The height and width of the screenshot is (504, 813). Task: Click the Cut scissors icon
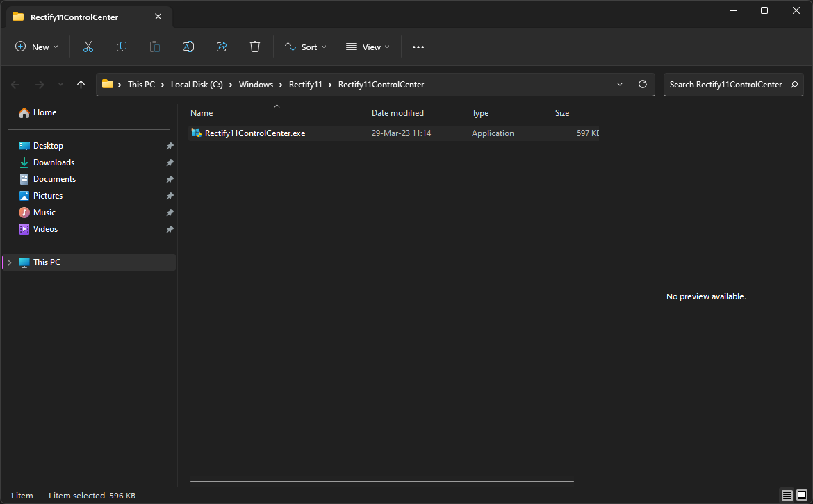(x=88, y=47)
